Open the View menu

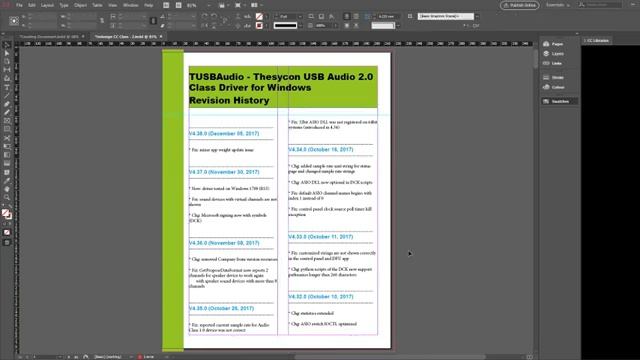tap(113, 5)
